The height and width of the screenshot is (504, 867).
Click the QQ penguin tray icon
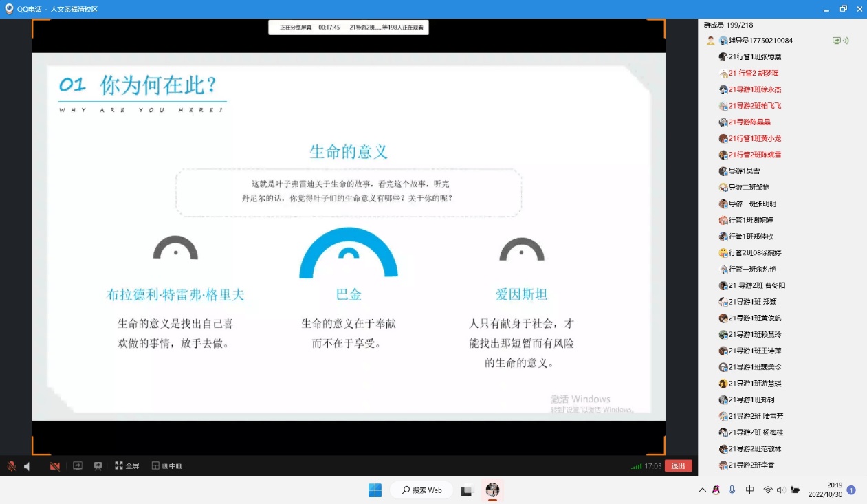(x=716, y=490)
